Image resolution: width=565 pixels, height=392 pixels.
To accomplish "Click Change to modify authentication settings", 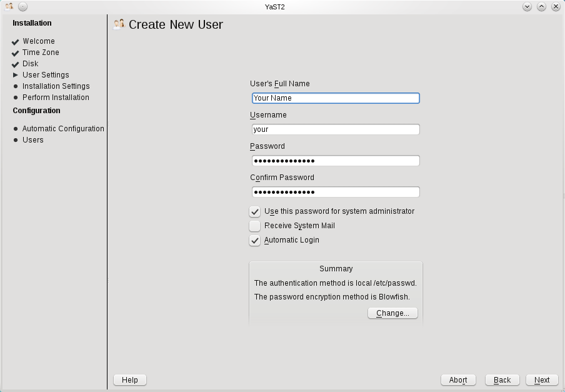I will point(392,313).
